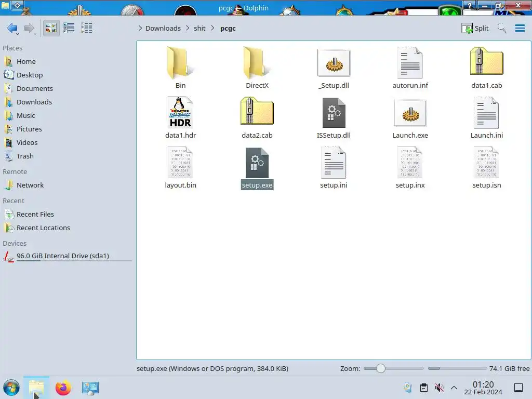
Task: Expand the chevron before pcgc in the breadcrumb
Action: click(212, 28)
